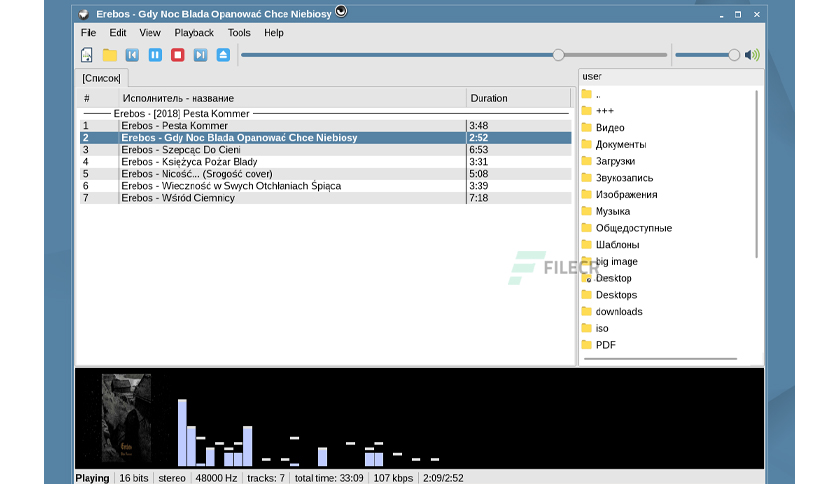Click the file browser horizontal scrollbar

tap(661, 359)
